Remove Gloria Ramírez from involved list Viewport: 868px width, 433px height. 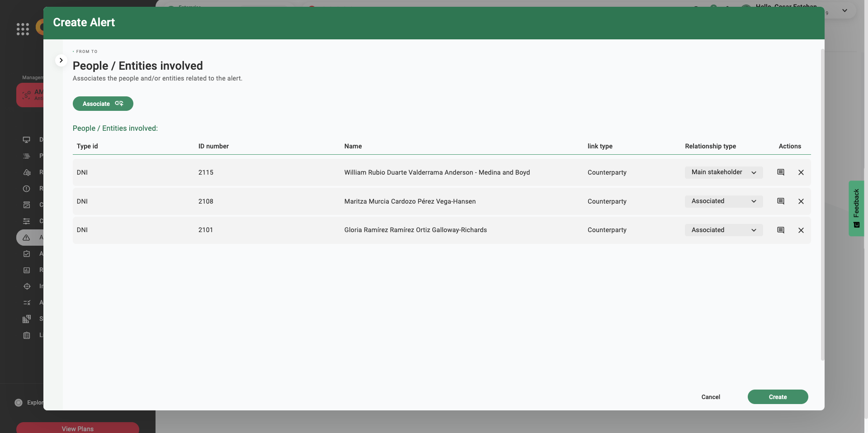tap(801, 230)
